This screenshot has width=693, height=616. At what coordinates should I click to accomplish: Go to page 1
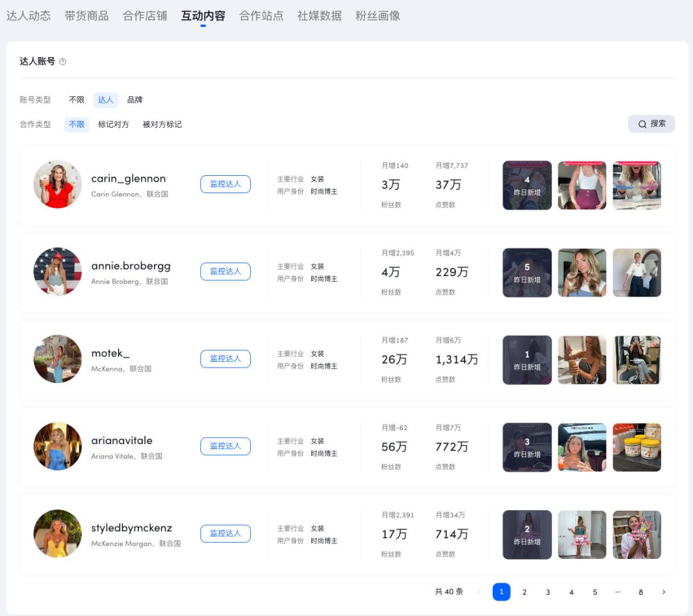[501, 592]
